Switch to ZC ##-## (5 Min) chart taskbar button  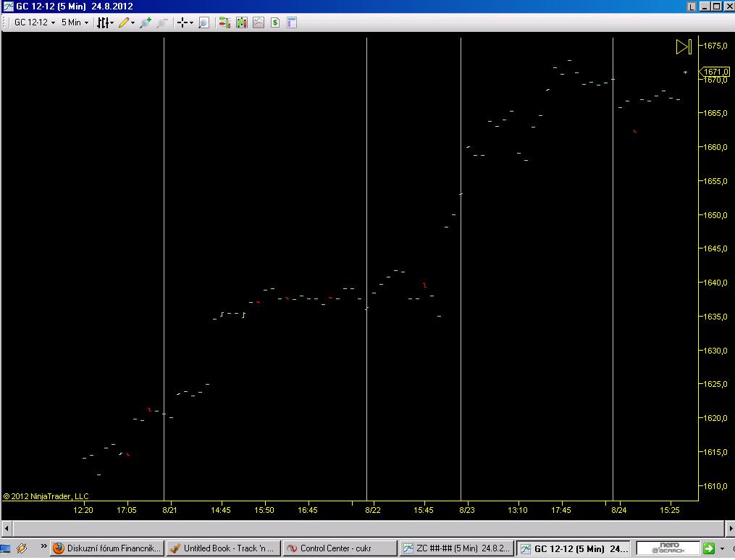coord(456,548)
